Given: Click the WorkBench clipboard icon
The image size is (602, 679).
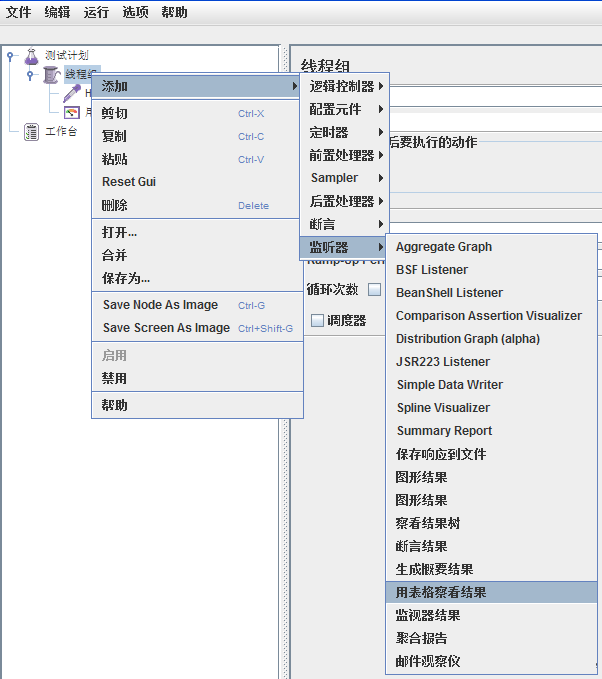Looking at the screenshot, I should pos(31,132).
